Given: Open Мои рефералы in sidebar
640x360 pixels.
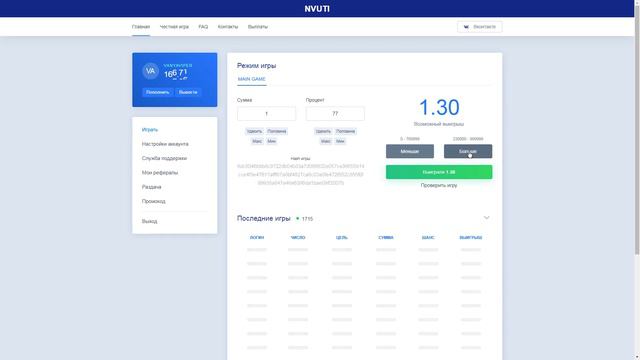Looking at the screenshot, I should coord(160,173).
